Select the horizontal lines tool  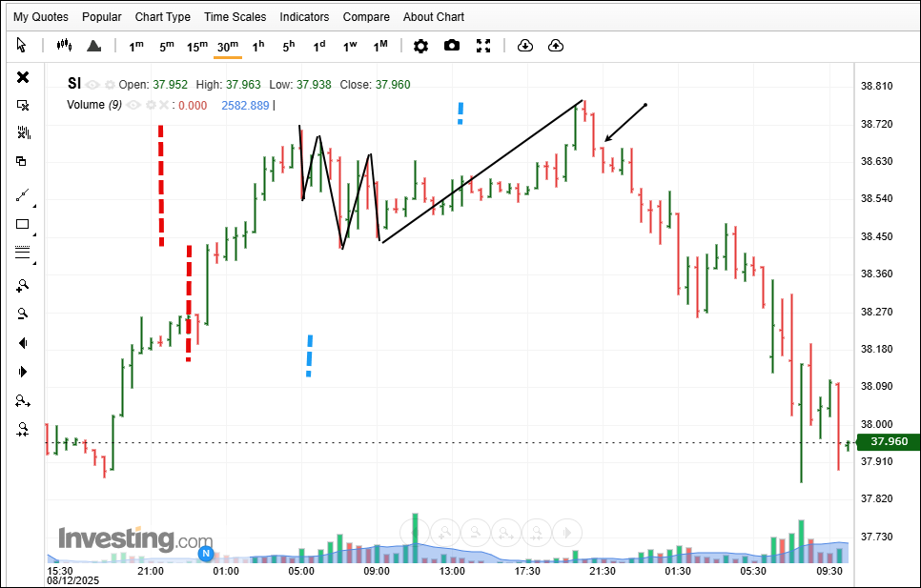click(x=22, y=253)
